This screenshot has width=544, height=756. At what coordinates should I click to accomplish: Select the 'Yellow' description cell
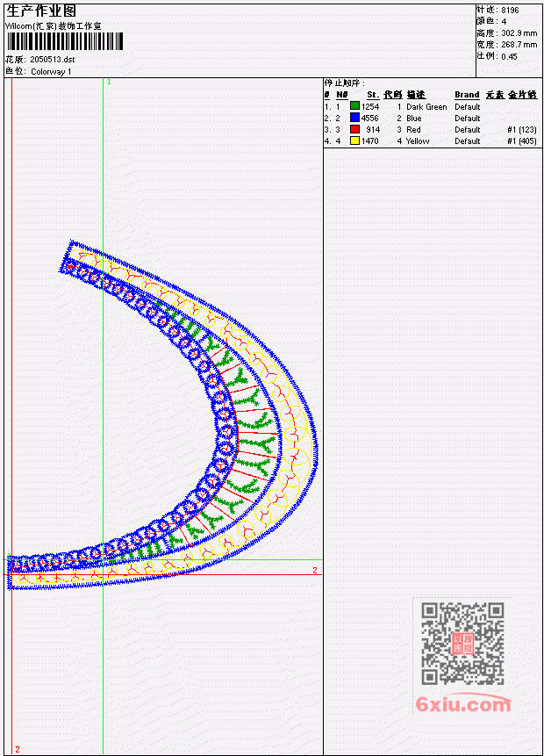(418, 141)
